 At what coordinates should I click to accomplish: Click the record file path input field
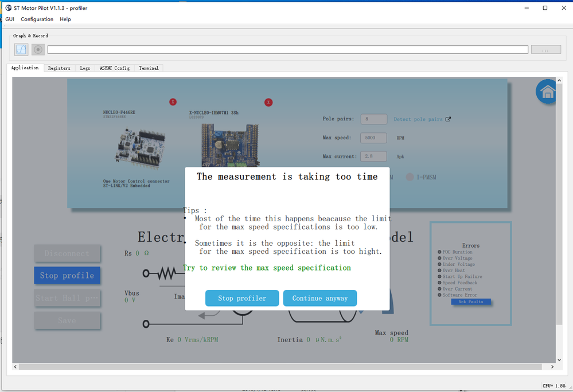pos(287,49)
